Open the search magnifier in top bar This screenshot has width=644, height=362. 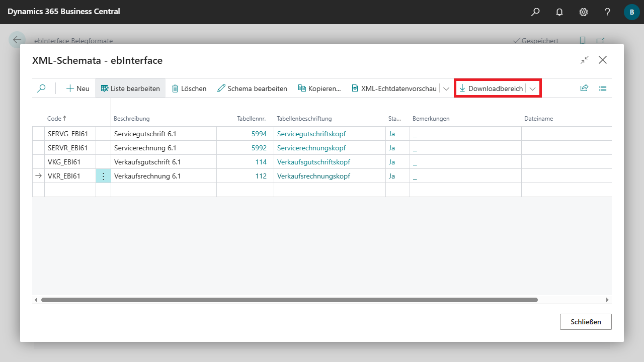tap(535, 12)
